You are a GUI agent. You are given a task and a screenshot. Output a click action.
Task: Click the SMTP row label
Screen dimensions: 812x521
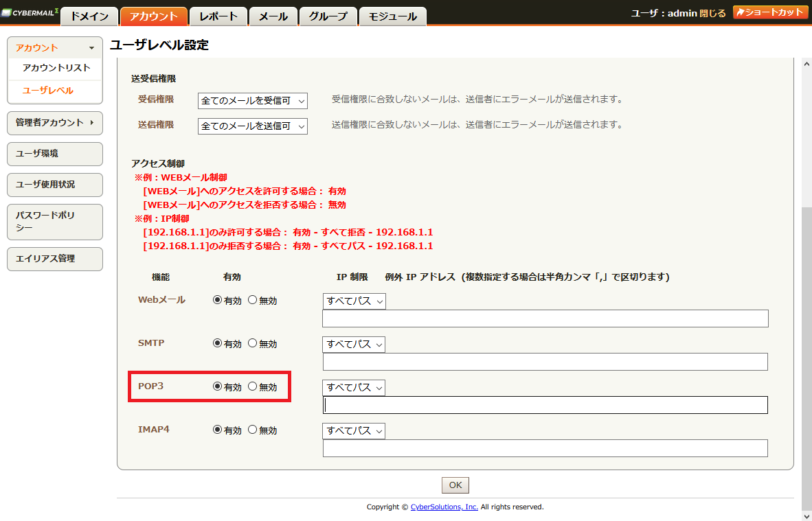pos(151,343)
